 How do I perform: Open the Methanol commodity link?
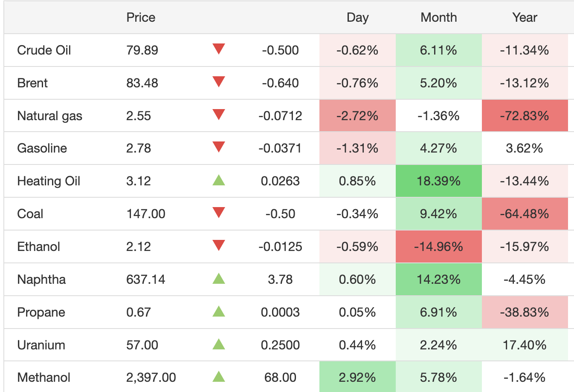pyautogui.click(x=43, y=378)
